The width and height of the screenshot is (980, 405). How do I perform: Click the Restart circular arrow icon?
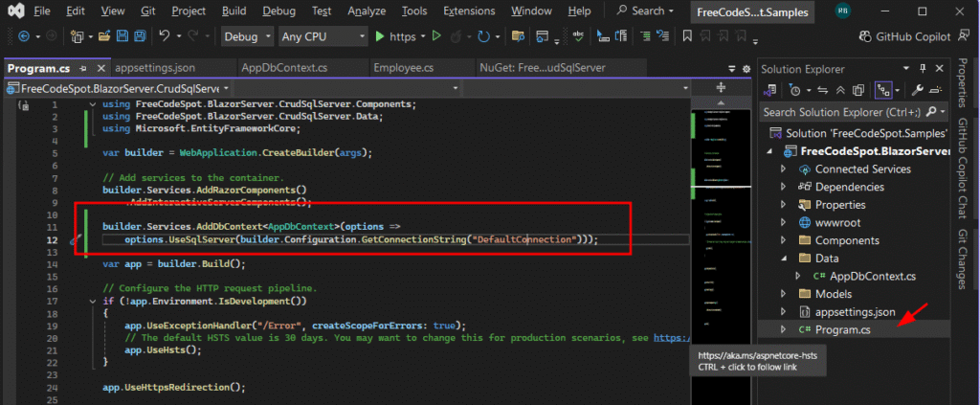[483, 37]
